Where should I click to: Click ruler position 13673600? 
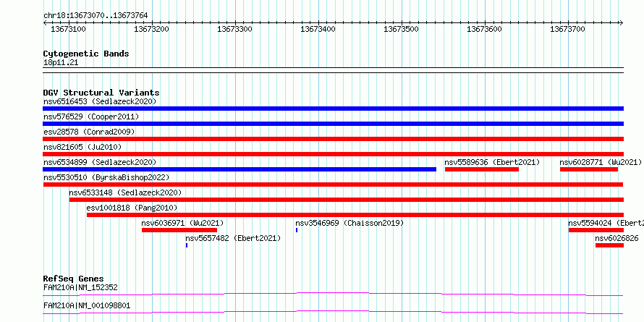[484, 29]
